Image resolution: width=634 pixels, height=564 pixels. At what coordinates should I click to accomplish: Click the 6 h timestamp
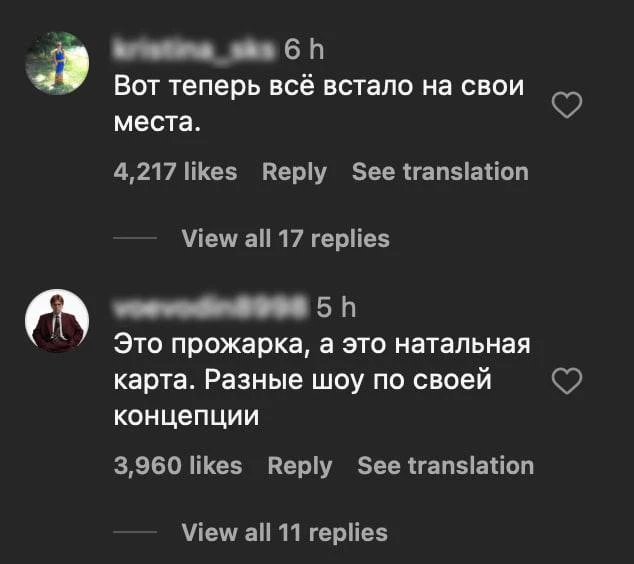coord(305,49)
